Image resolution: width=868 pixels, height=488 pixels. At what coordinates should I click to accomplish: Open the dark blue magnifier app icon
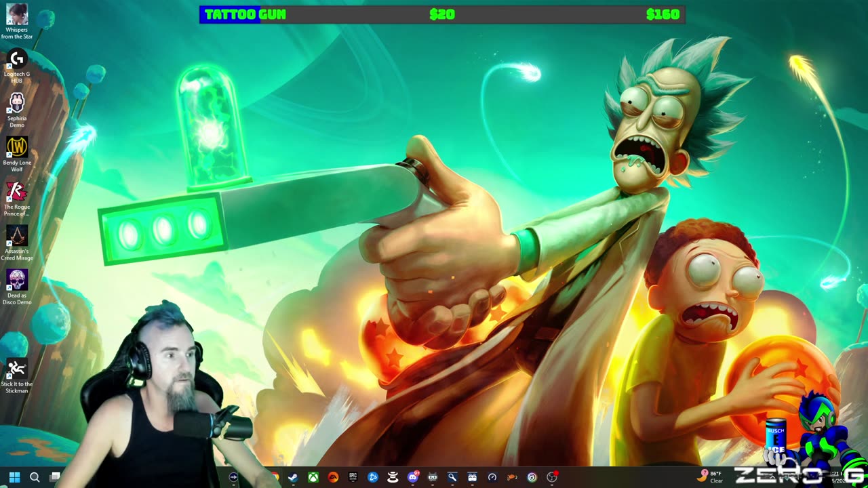coord(452,477)
